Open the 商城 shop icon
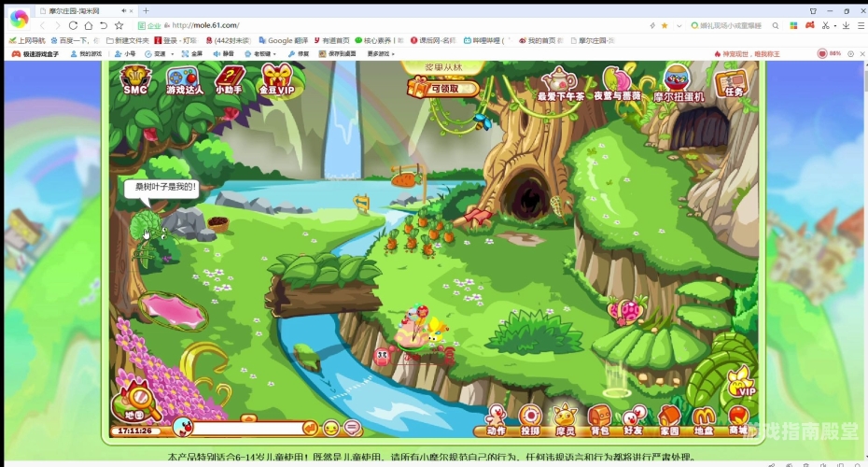Image resolution: width=868 pixels, height=467 pixels. tap(738, 421)
